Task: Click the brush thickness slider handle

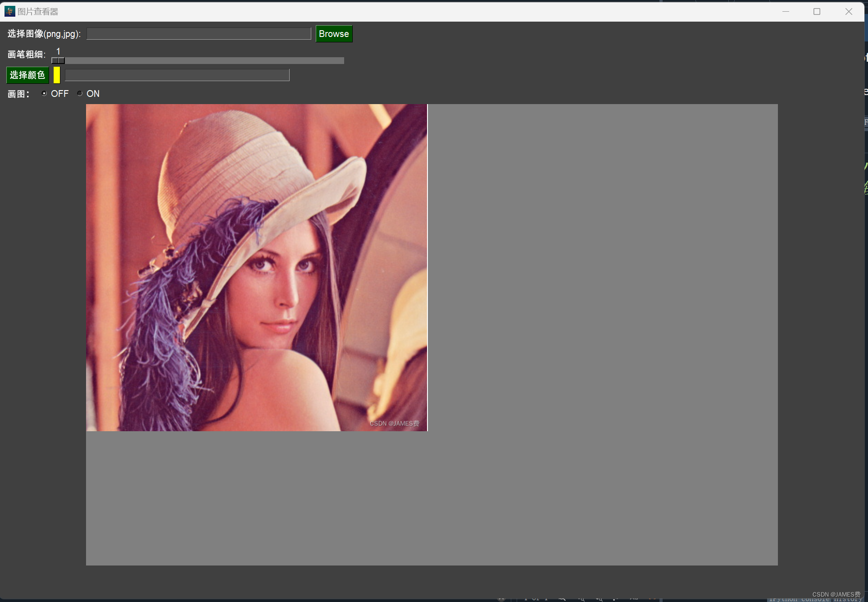Action: click(58, 60)
